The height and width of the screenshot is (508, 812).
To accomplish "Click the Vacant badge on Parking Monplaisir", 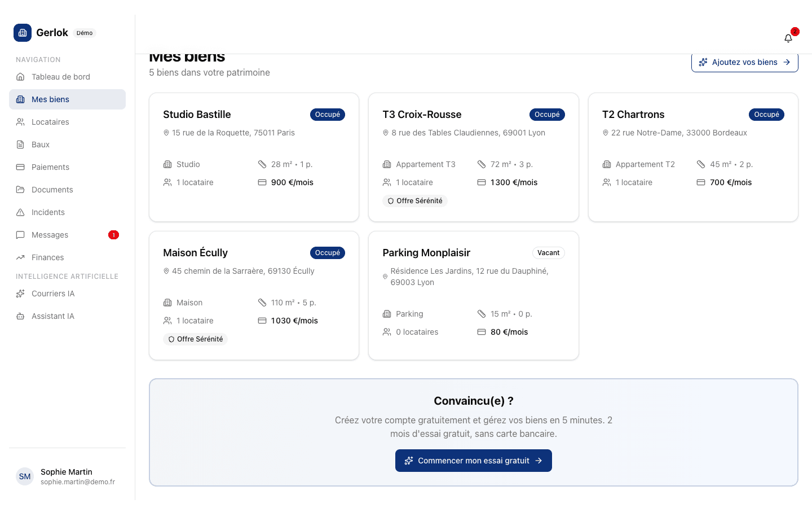I will (x=548, y=253).
